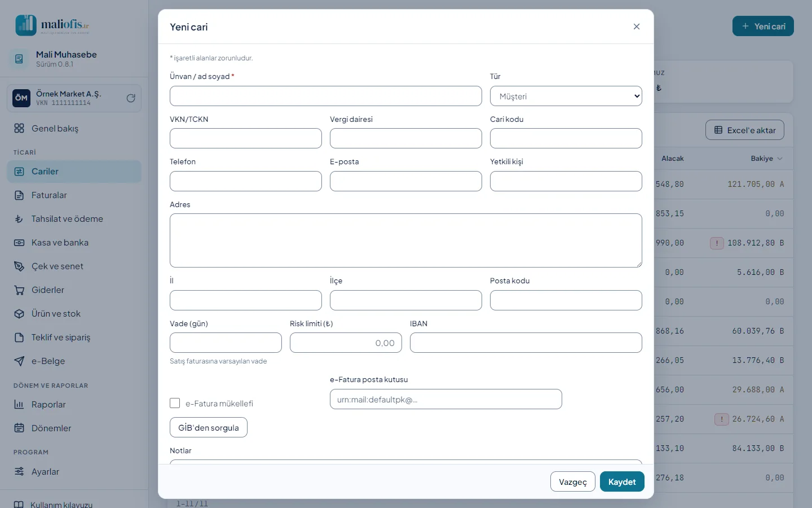Click warning badge next to 108.912,80 balance
The width and height of the screenshot is (812, 508).
click(717, 243)
